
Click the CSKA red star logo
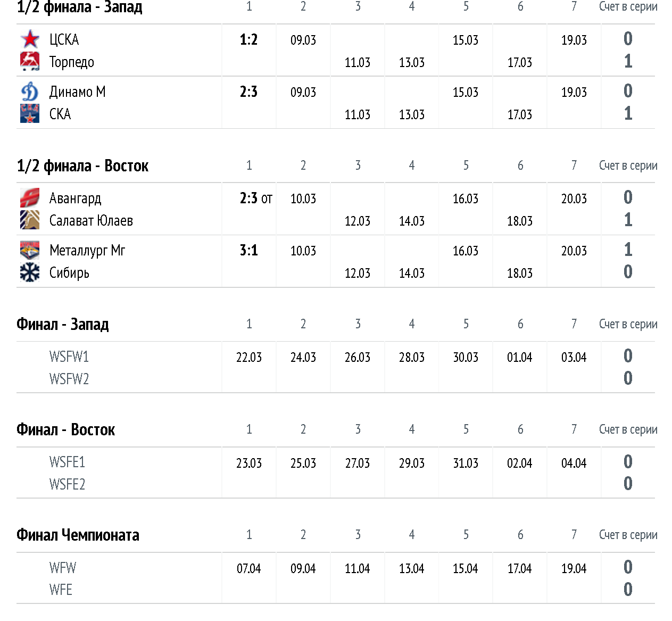pos(30,39)
